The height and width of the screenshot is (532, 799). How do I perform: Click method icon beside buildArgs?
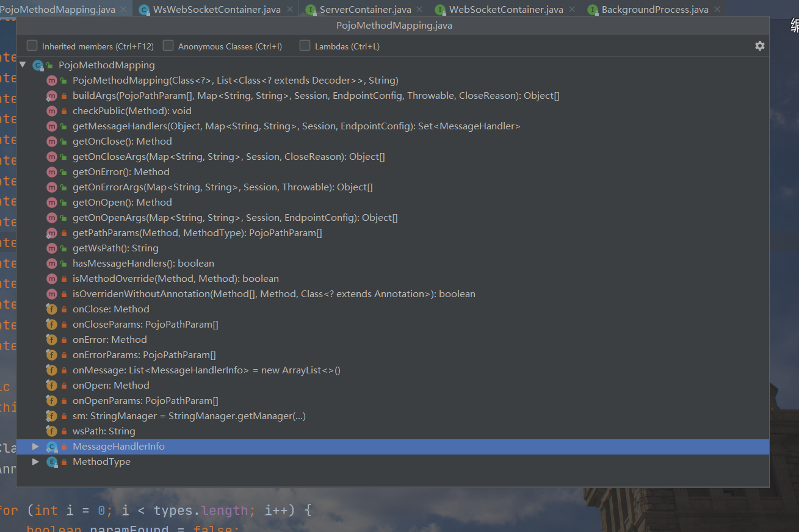point(52,96)
